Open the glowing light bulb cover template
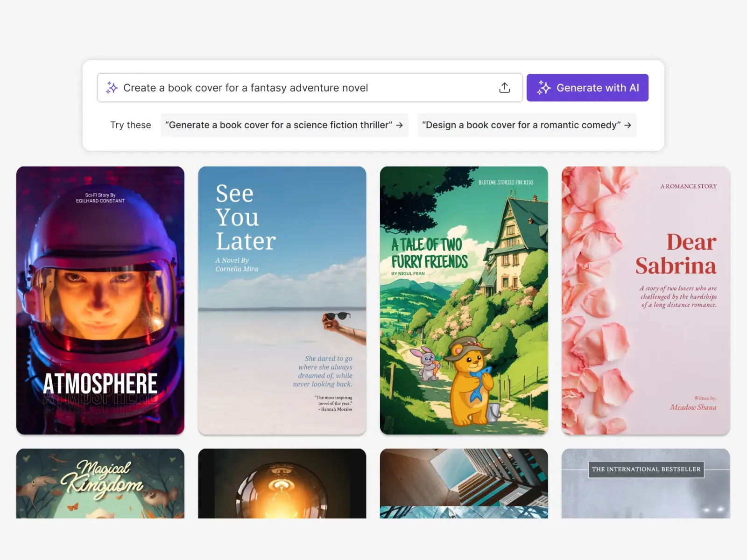 [282, 483]
